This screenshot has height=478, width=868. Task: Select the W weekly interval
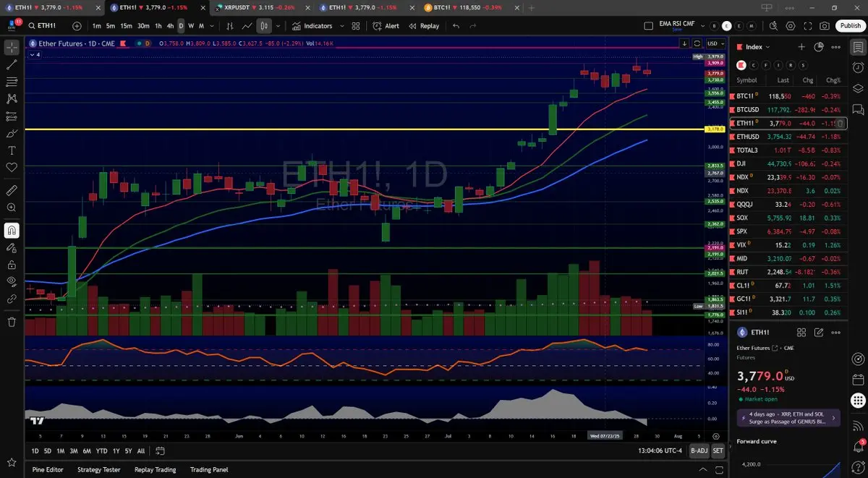(191, 26)
